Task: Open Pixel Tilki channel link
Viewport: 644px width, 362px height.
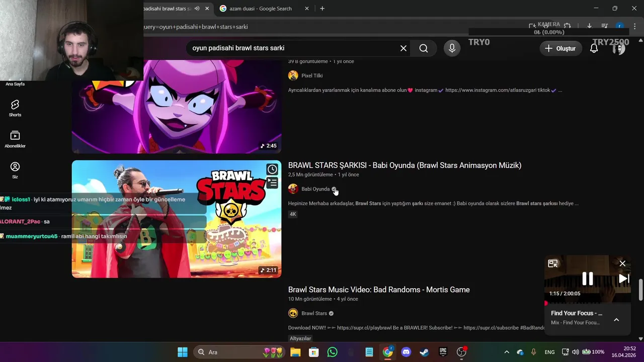Action: coord(312,75)
